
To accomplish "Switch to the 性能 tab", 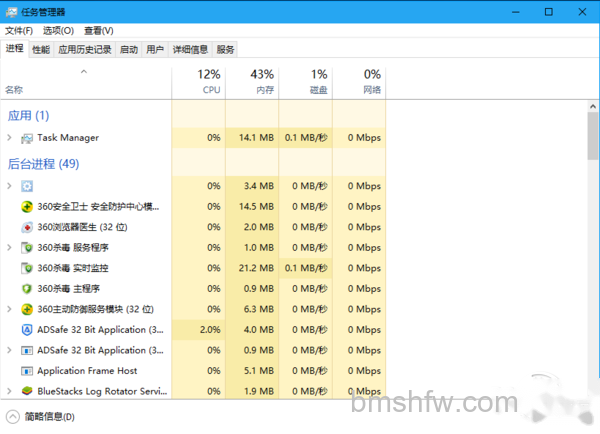I will click(x=41, y=50).
